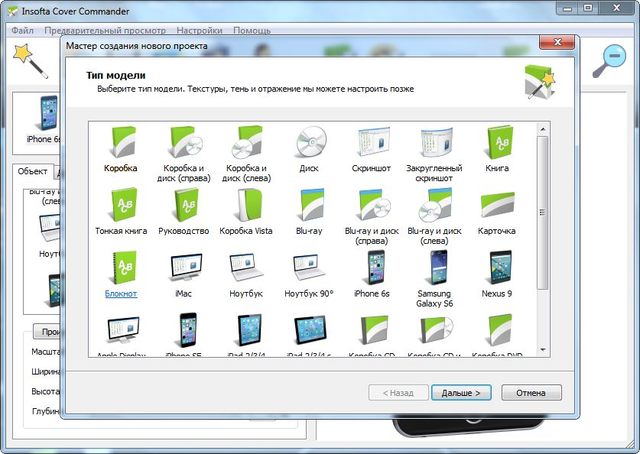Click the Дальше > button
Image resolution: width=640 pixels, height=454 pixels.
(461, 393)
